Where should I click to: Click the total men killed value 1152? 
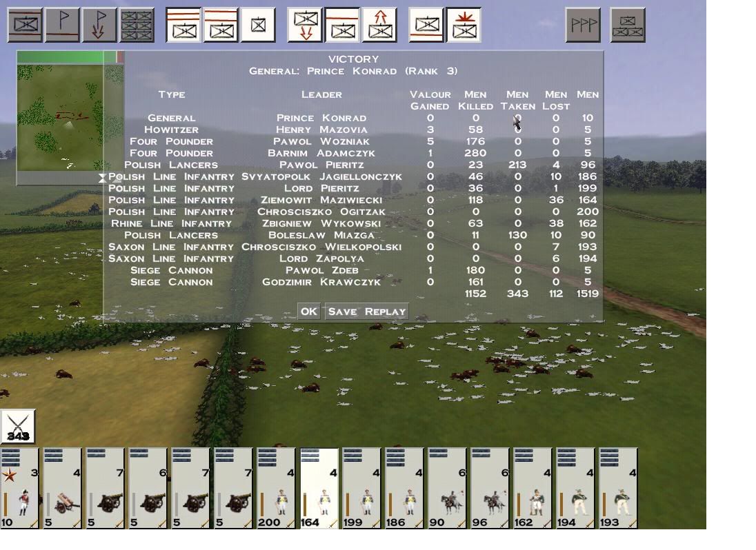coord(475,294)
